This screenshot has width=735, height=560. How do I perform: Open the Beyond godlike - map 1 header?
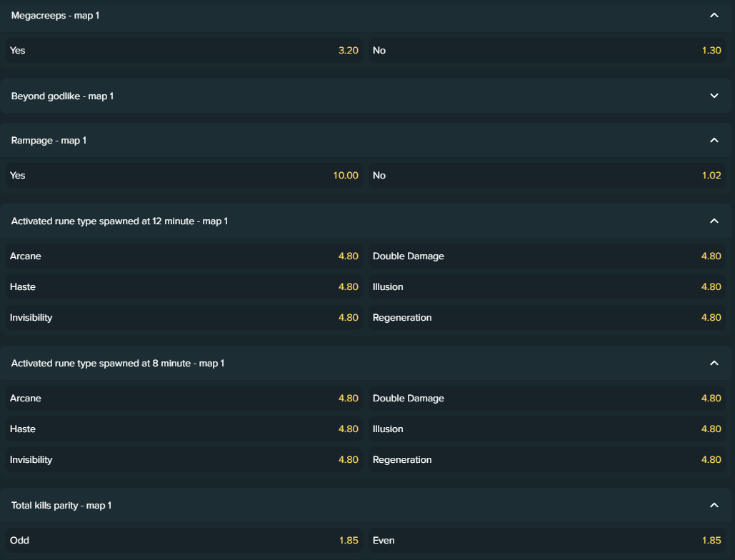point(366,96)
